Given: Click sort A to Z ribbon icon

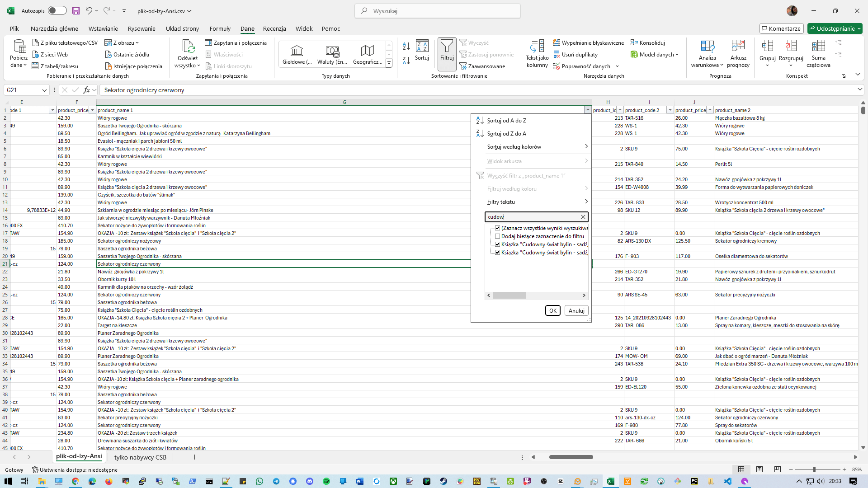Looking at the screenshot, I should pos(406,46).
